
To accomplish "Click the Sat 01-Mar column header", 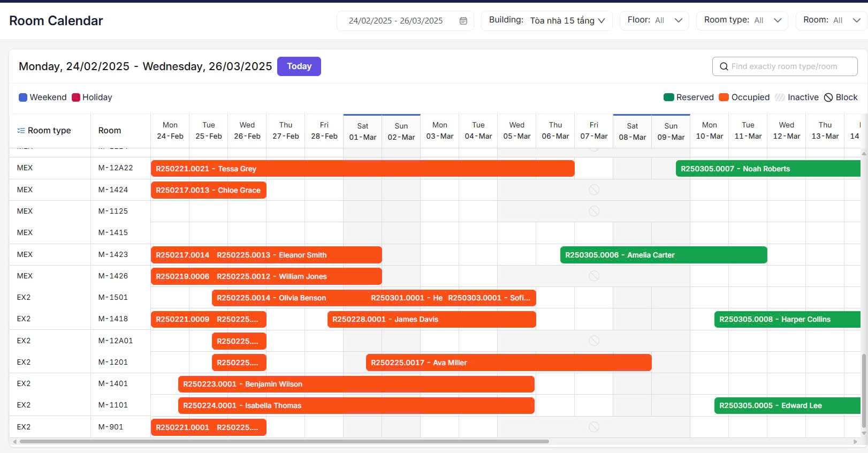I will coord(363,131).
